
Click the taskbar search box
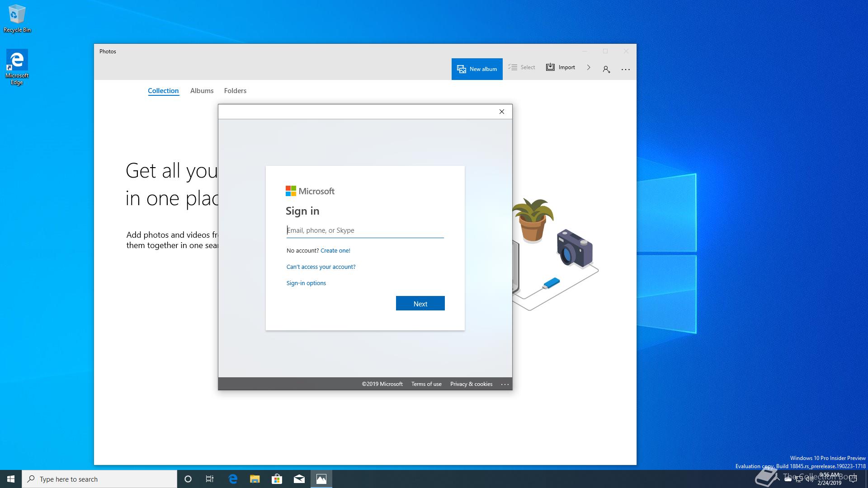tap(99, 479)
